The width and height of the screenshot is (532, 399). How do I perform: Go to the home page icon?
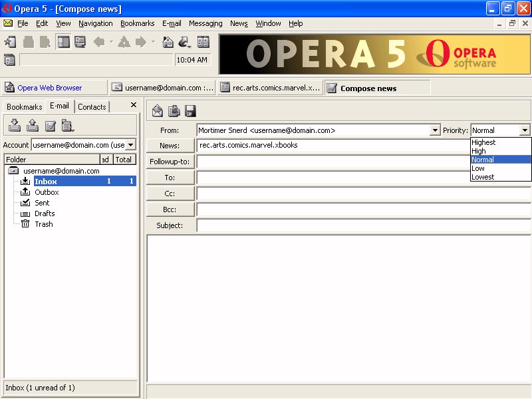point(168,42)
